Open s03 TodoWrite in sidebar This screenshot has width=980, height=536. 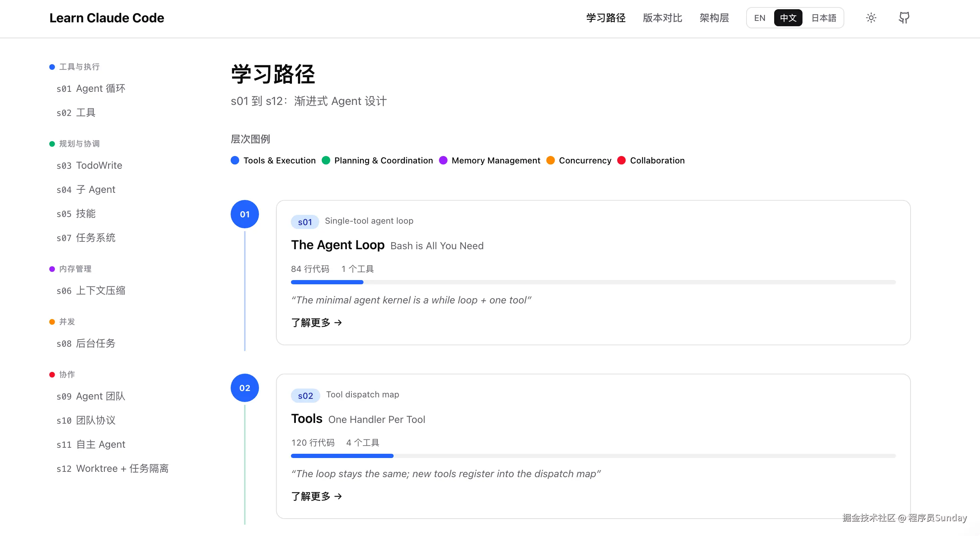tap(89, 166)
